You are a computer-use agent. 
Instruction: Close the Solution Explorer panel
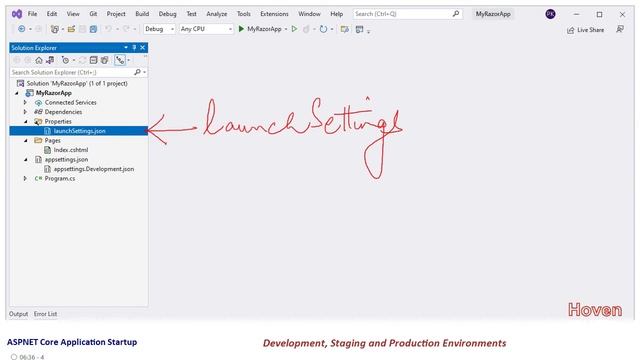(142, 48)
